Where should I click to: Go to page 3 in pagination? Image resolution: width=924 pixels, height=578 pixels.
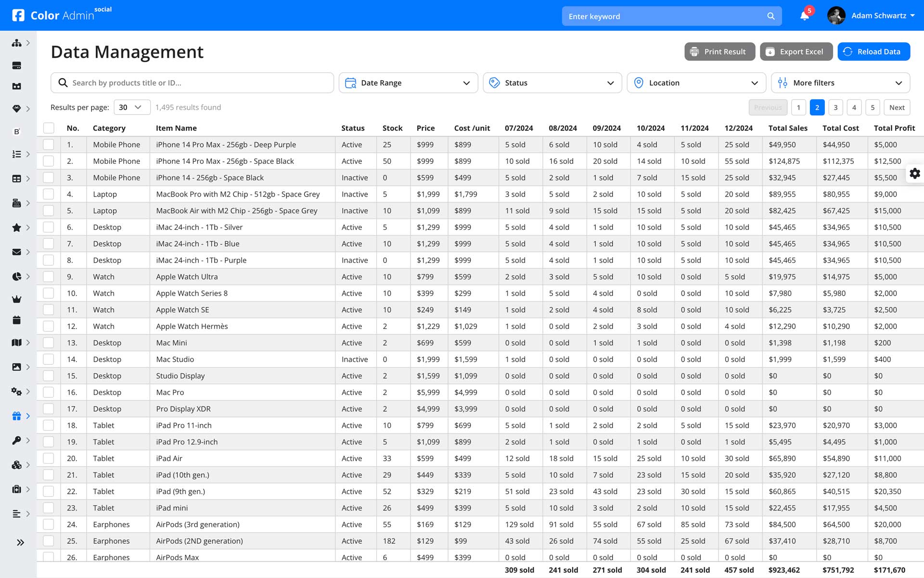click(835, 107)
